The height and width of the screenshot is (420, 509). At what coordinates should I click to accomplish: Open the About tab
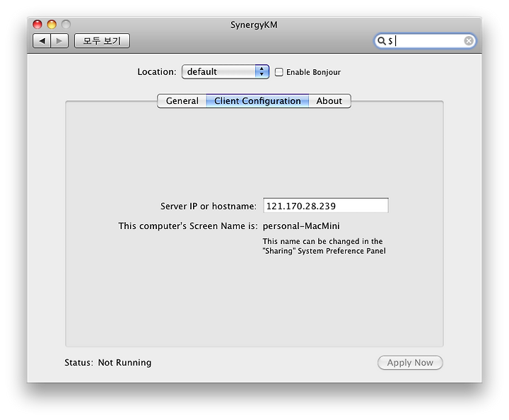tap(329, 101)
